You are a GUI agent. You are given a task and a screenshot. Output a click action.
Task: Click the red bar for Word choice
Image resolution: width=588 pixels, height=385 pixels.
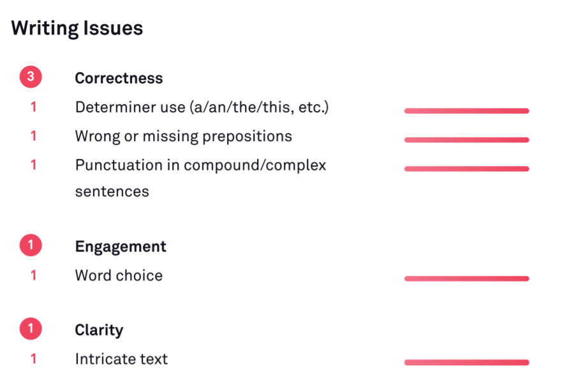pos(466,278)
